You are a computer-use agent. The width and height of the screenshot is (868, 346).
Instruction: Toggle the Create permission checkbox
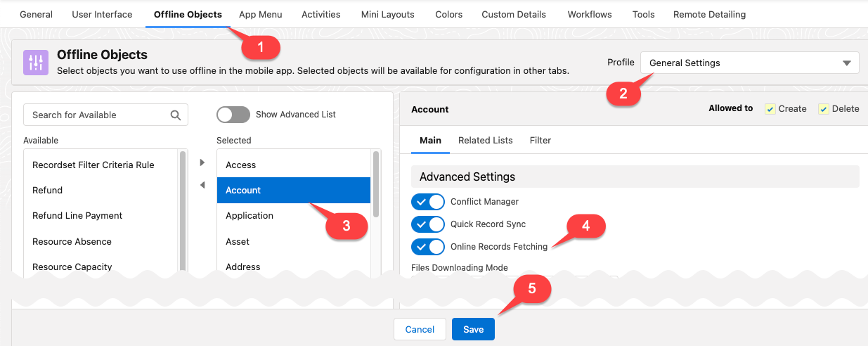click(x=770, y=109)
